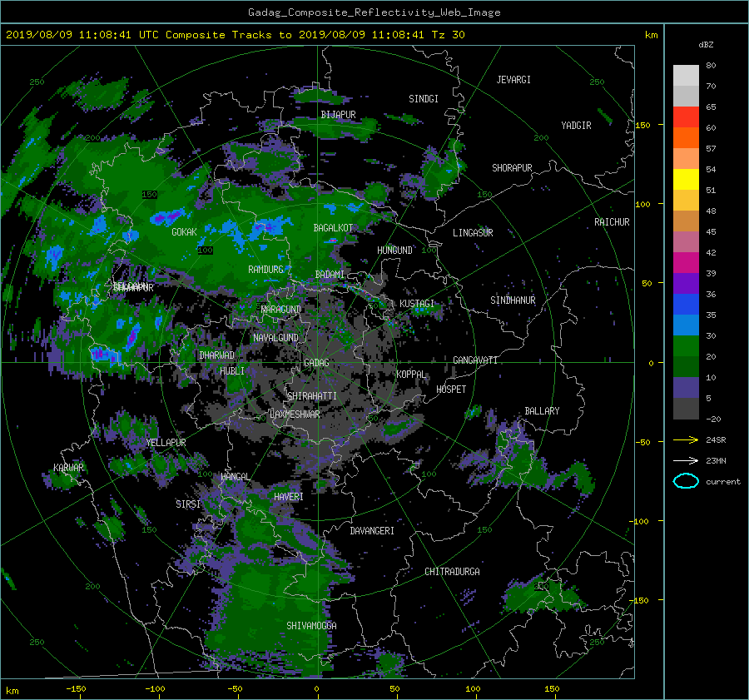Click the GADAG radar center label
Screen dimensions: 749x700
coord(317,363)
